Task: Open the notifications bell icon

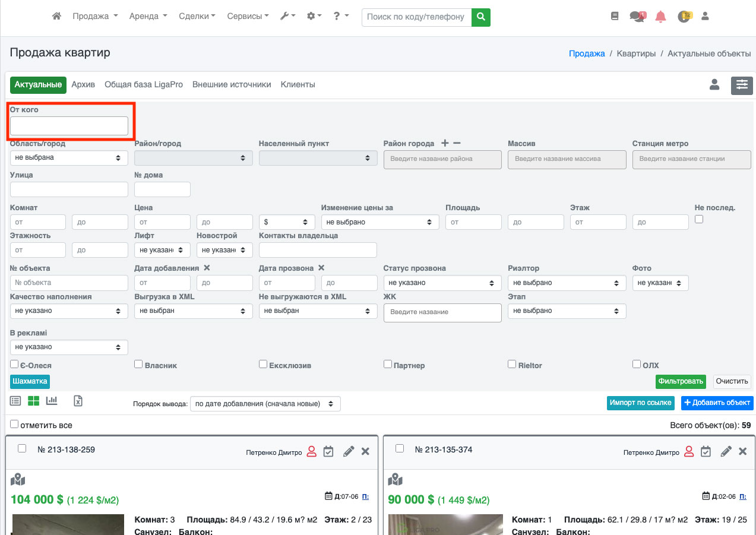Action: 660,17
